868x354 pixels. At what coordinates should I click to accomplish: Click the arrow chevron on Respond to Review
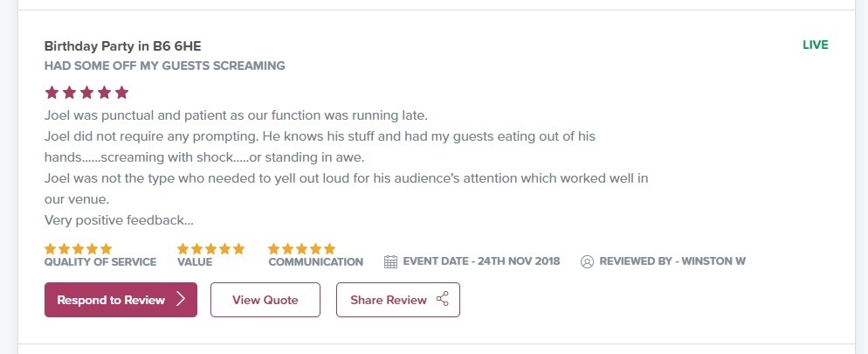(x=181, y=300)
